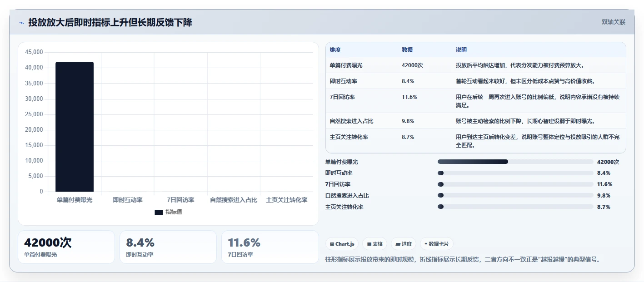Viewport: 644px width, 282px height.
Task: Click the 9.8% cell in the table
Action: pyautogui.click(x=408, y=121)
